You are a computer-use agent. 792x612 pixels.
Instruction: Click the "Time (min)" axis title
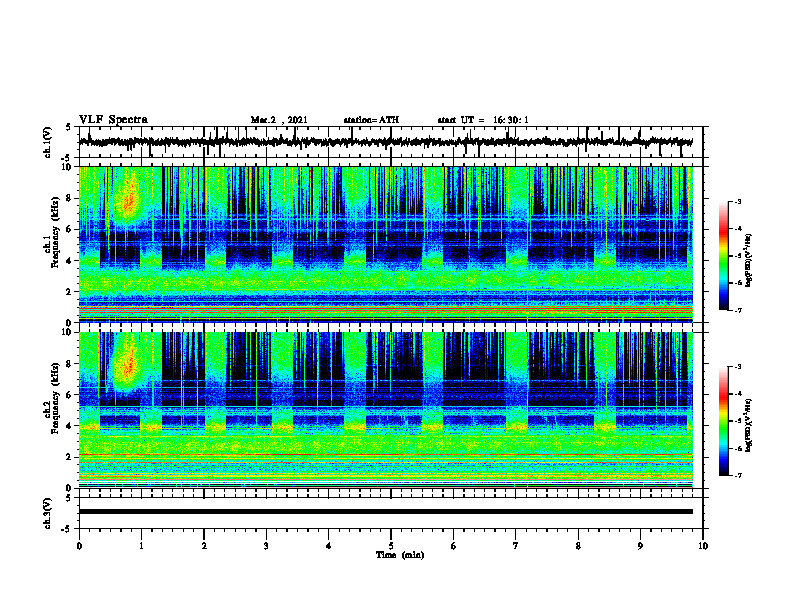tap(400, 555)
